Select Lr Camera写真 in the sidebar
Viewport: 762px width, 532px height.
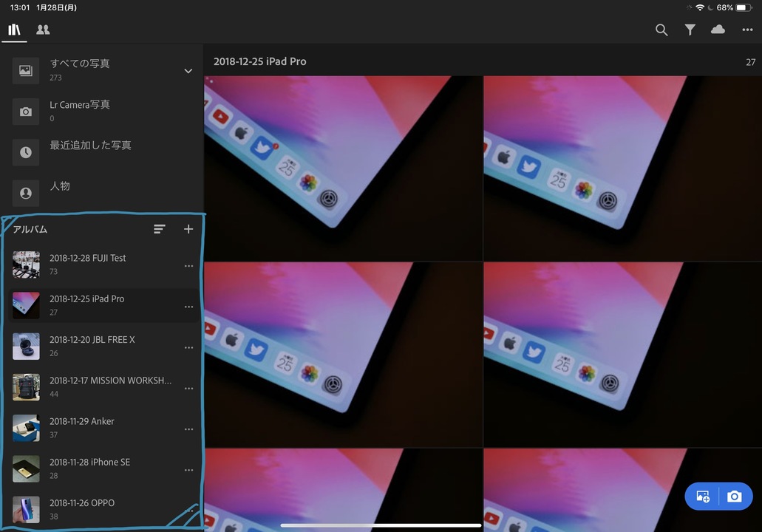coord(102,111)
